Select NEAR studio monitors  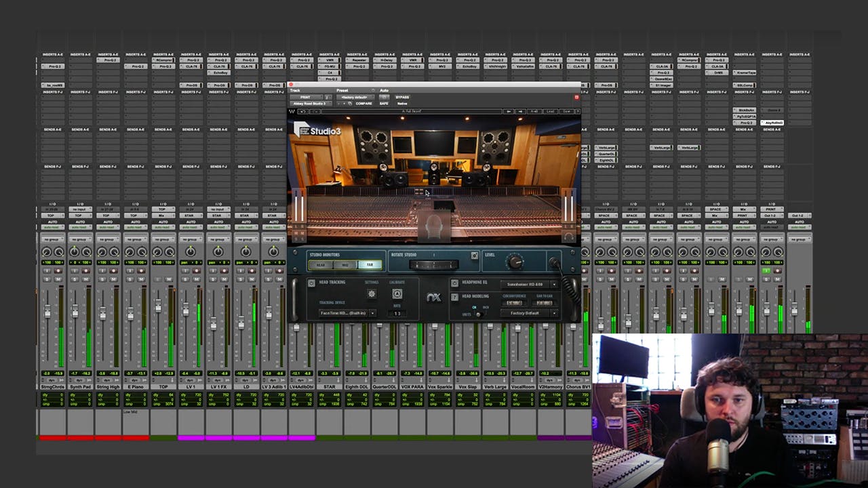click(321, 265)
